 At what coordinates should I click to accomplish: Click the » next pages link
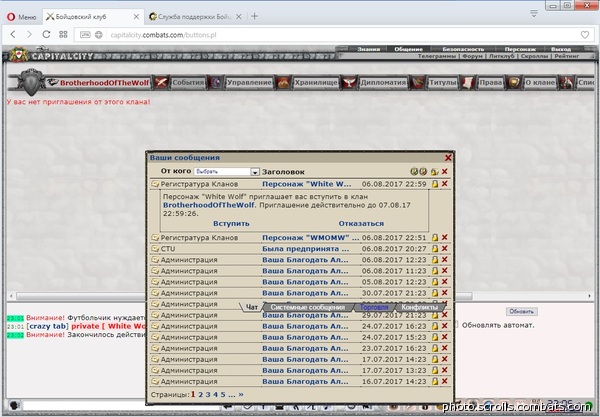(x=241, y=394)
